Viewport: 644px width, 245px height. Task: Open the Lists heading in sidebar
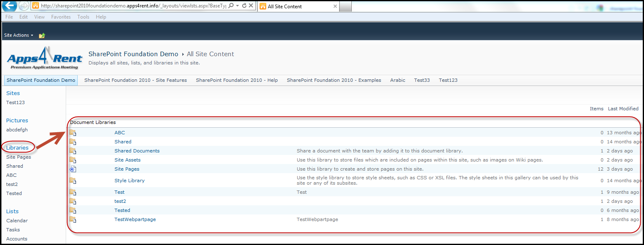[x=12, y=212]
